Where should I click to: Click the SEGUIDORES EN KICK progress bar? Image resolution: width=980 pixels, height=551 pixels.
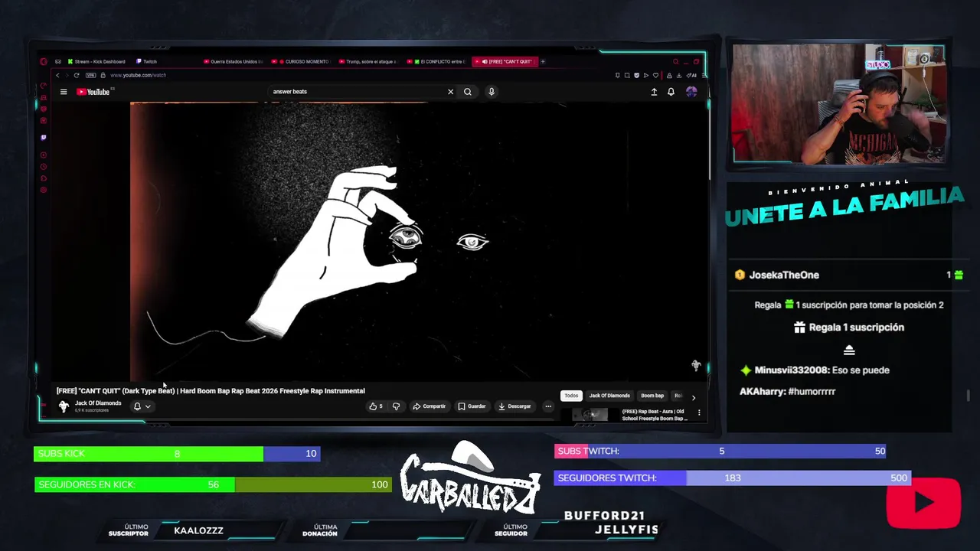click(213, 484)
